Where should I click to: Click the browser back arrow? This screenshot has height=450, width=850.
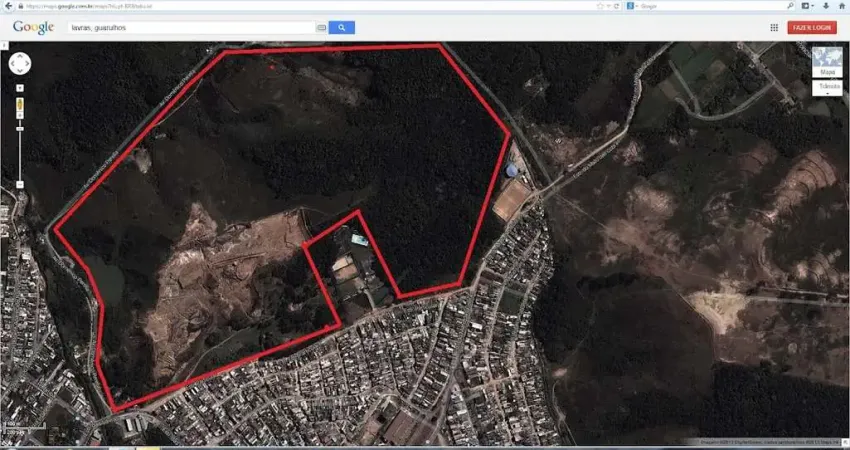[x=7, y=5]
